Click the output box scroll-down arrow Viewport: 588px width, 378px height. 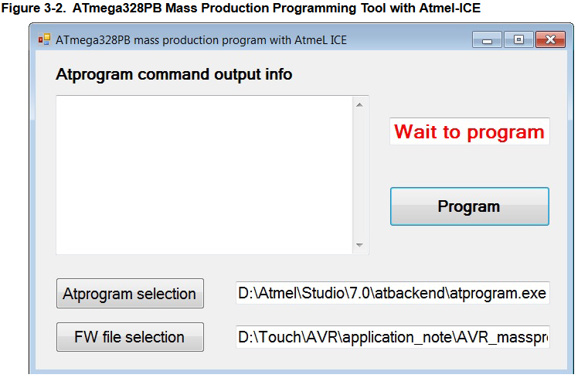[359, 245]
